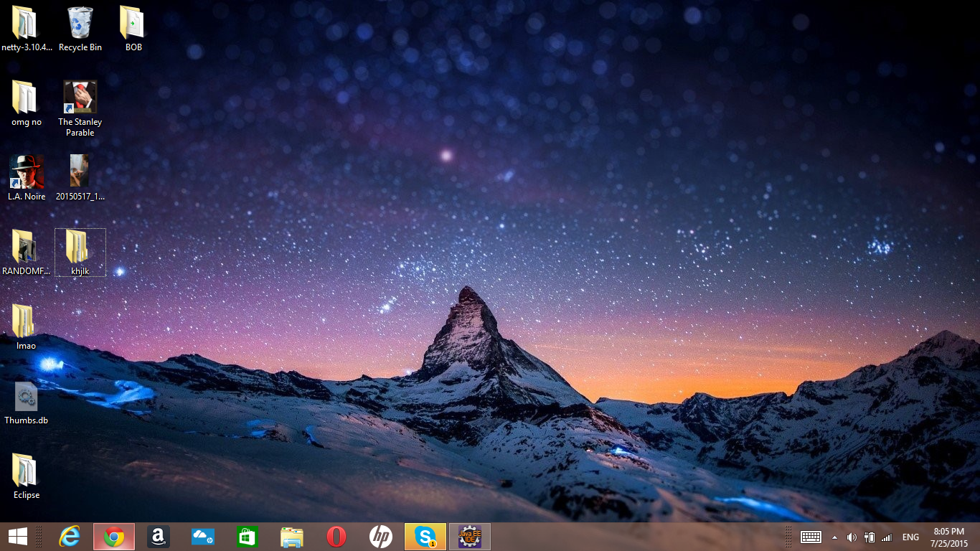The image size is (980, 551).
Task: Select The Stanley Parable shortcut
Action: click(80, 108)
